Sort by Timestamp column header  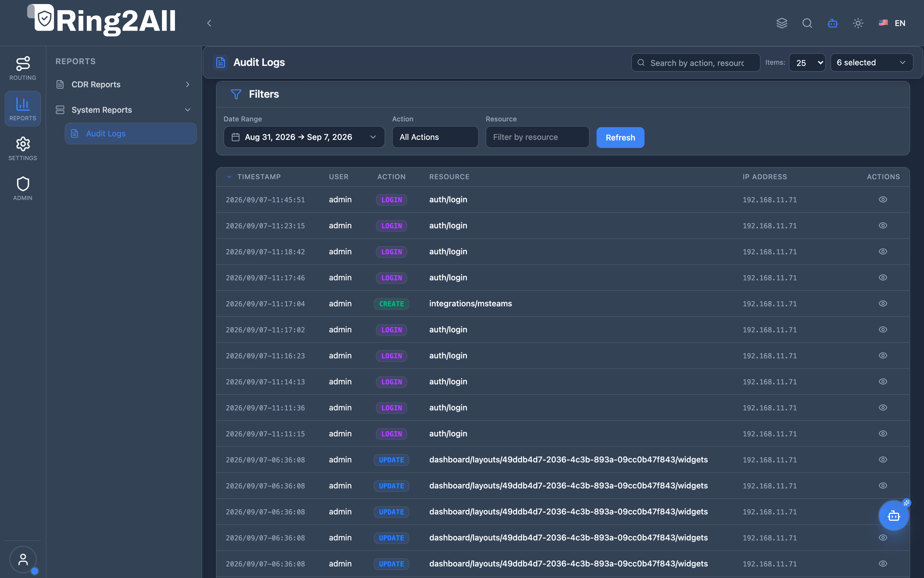point(258,177)
